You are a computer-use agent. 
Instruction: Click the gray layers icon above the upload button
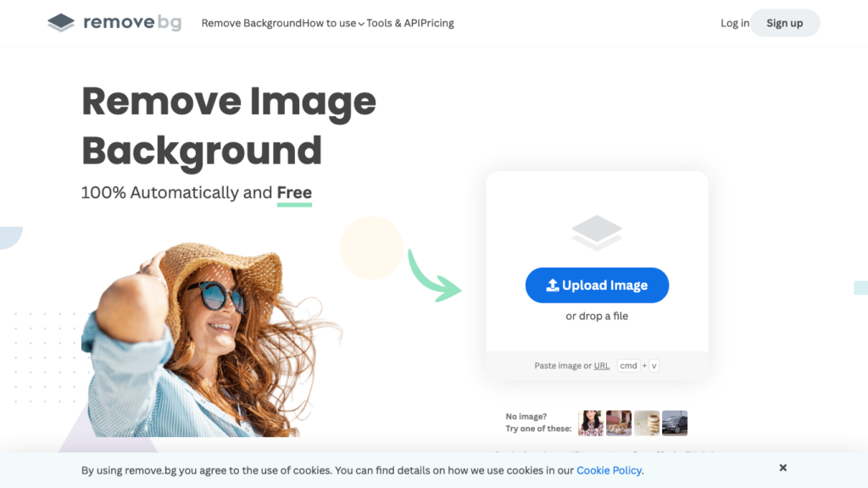coord(597,232)
